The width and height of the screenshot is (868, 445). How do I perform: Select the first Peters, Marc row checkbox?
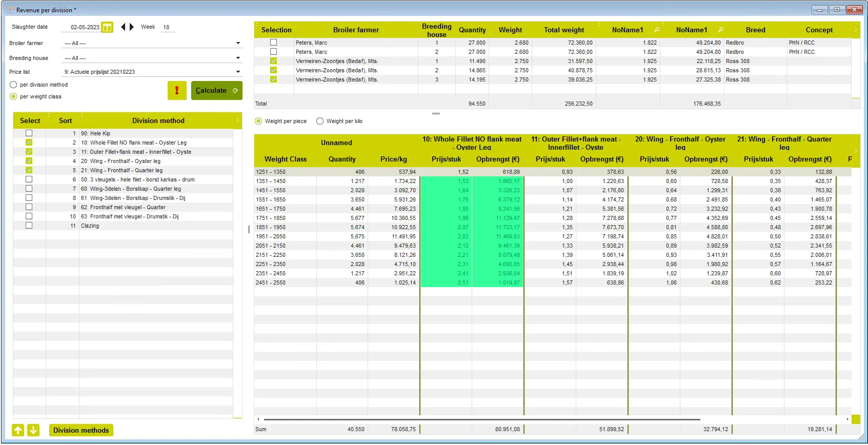coord(273,43)
